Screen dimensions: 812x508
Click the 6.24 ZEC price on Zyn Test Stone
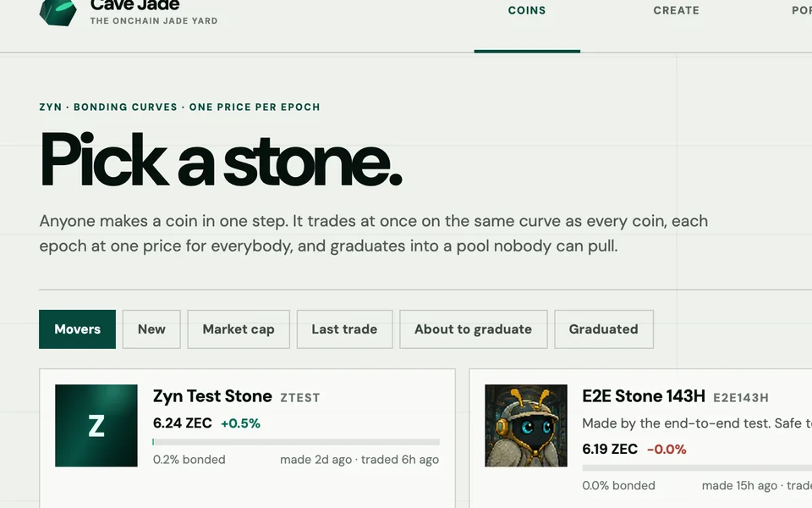183,423
